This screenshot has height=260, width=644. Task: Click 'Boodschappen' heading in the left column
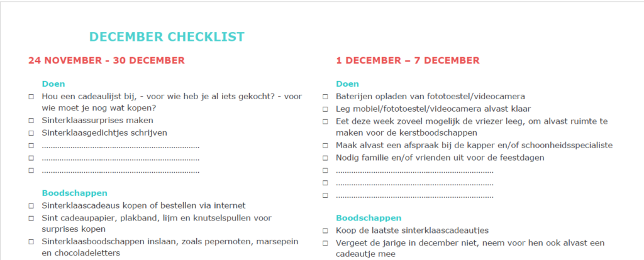(74, 193)
